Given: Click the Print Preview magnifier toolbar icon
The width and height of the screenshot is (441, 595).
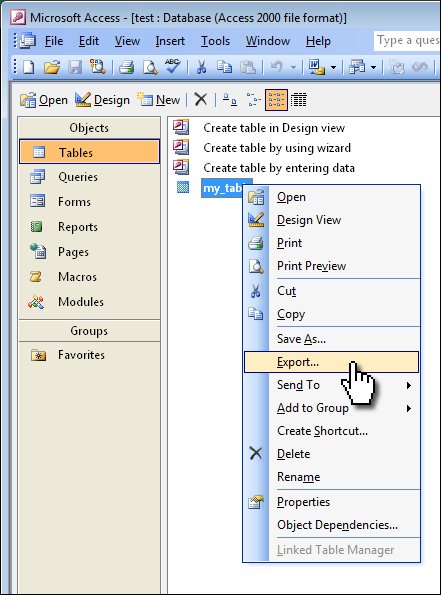Looking at the screenshot, I should click(150, 68).
